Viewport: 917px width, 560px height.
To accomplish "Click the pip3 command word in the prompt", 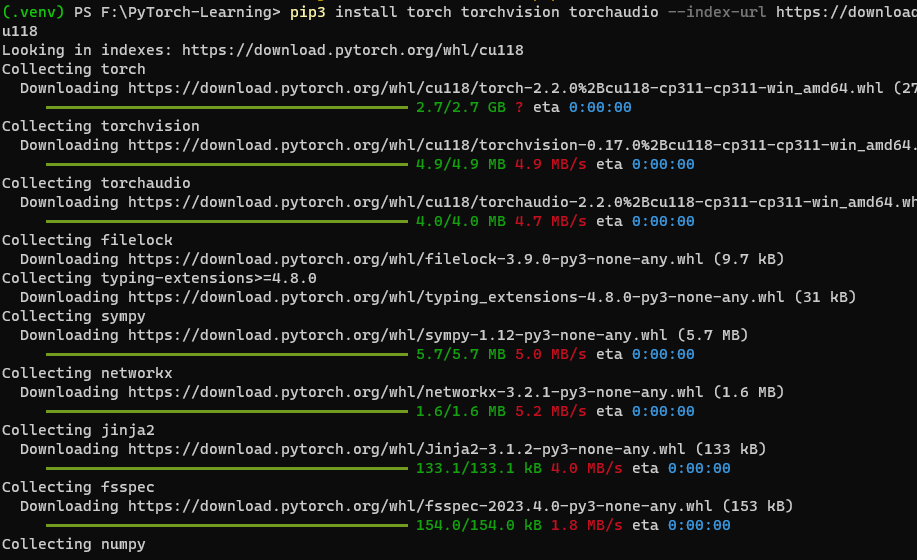I will 308,12.
